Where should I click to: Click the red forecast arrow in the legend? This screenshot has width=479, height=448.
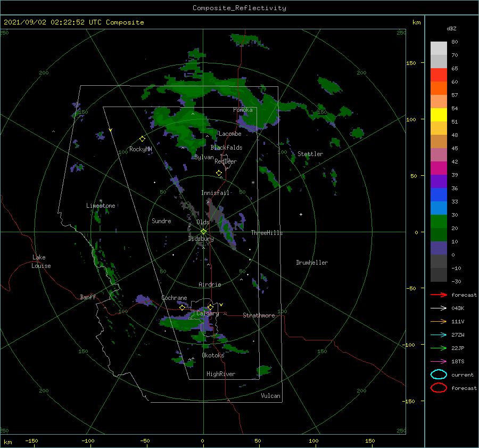pyautogui.click(x=439, y=295)
